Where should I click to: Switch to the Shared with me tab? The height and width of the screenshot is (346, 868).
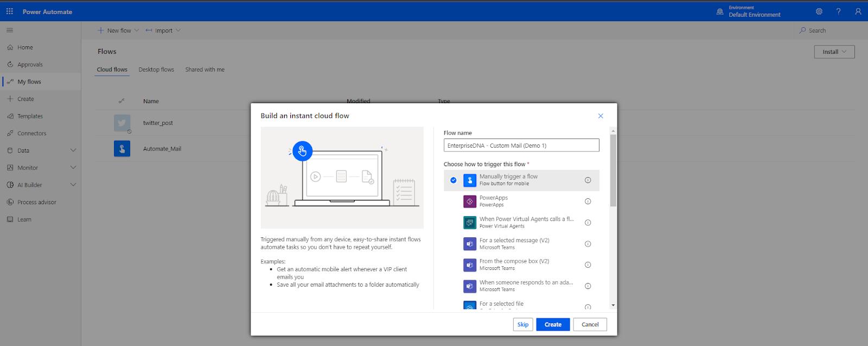(205, 70)
